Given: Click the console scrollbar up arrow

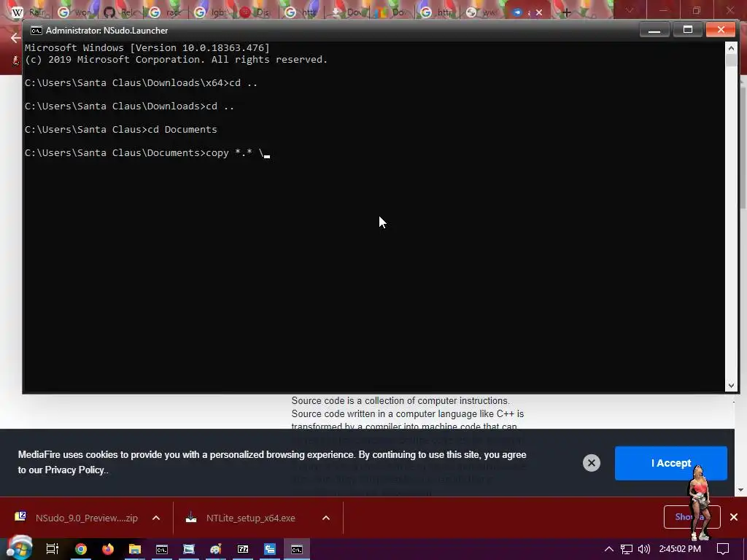Looking at the screenshot, I should (x=731, y=48).
